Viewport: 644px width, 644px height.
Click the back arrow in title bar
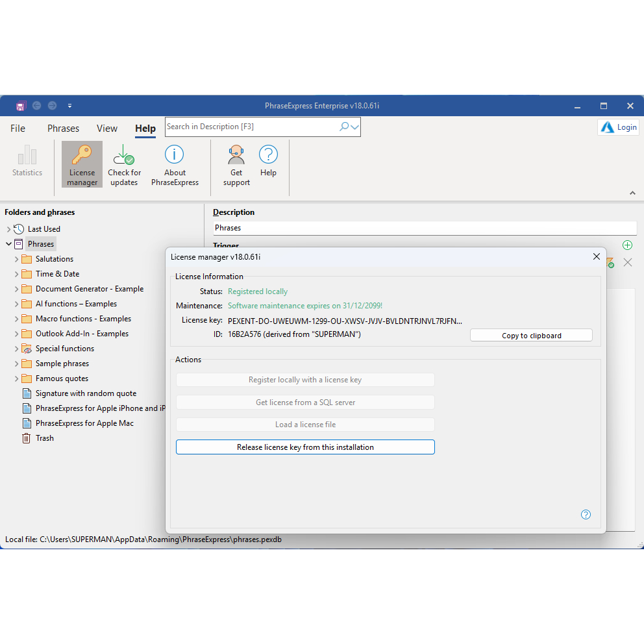[x=36, y=106]
